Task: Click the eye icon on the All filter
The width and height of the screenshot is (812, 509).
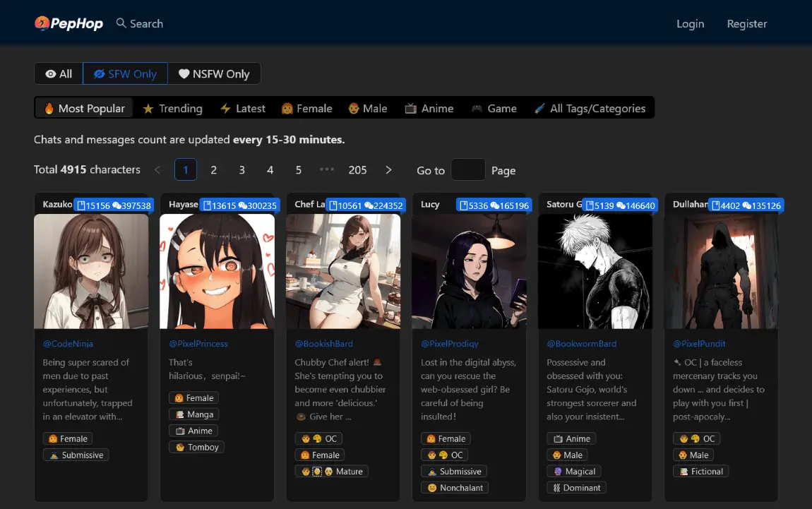Action: (49, 73)
